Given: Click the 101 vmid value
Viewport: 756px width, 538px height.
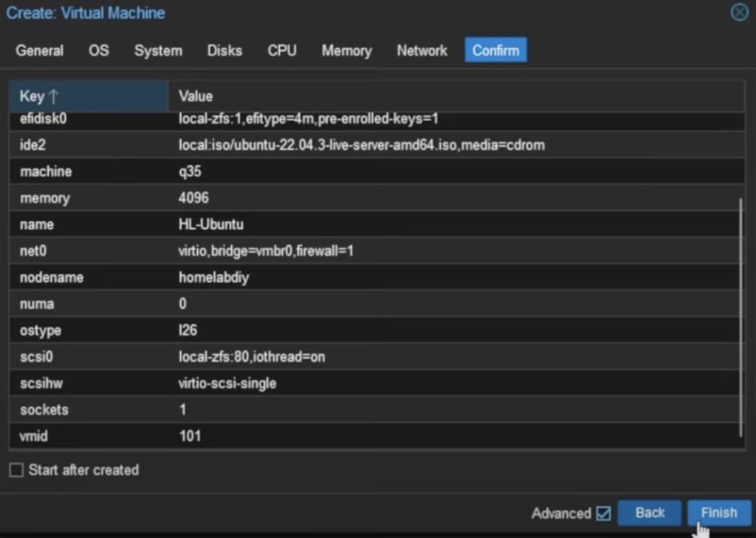Looking at the screenshot, I should [x=190, y=436].
